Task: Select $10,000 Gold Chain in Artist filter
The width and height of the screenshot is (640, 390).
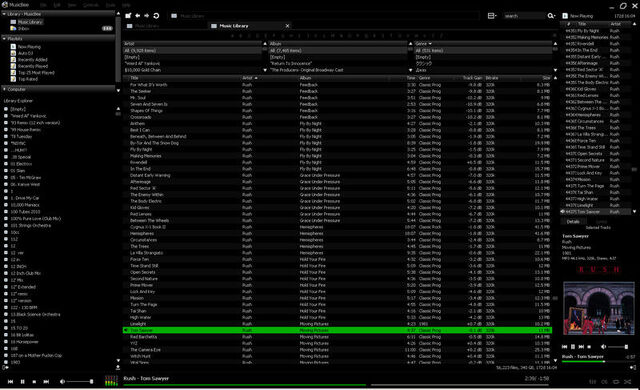Action: (x=192, y=70)
